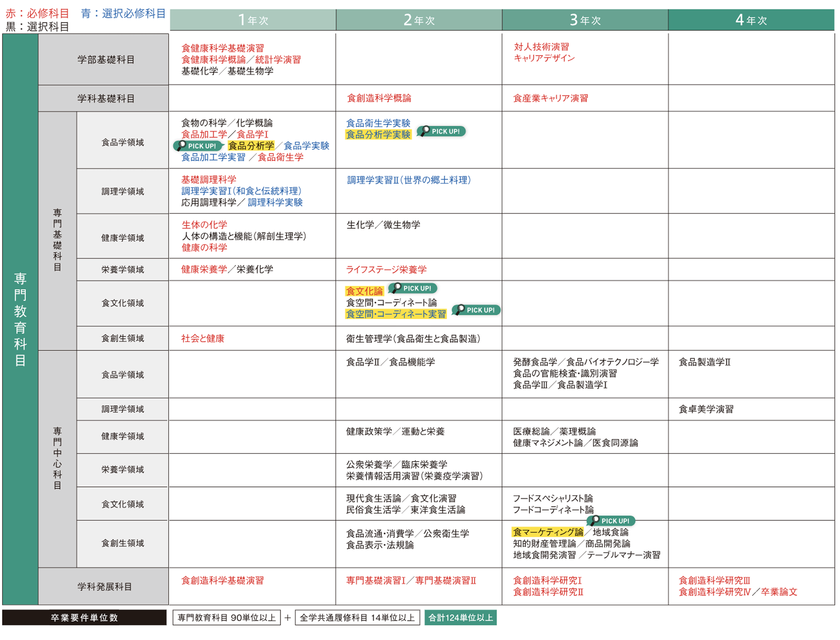Click PICK UP badge above 食マーケティング論
840x640 pixels.
click(x=611, y=521)
